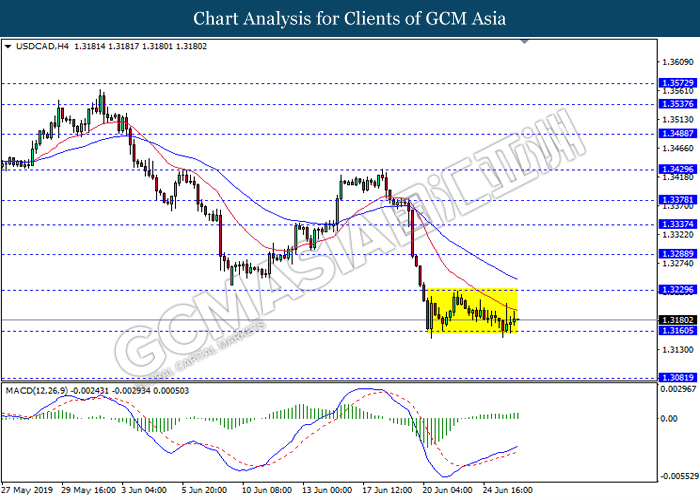Click the yellow highlighted consolidation rectangle
The image size is (700, 500).
[472, 310]
